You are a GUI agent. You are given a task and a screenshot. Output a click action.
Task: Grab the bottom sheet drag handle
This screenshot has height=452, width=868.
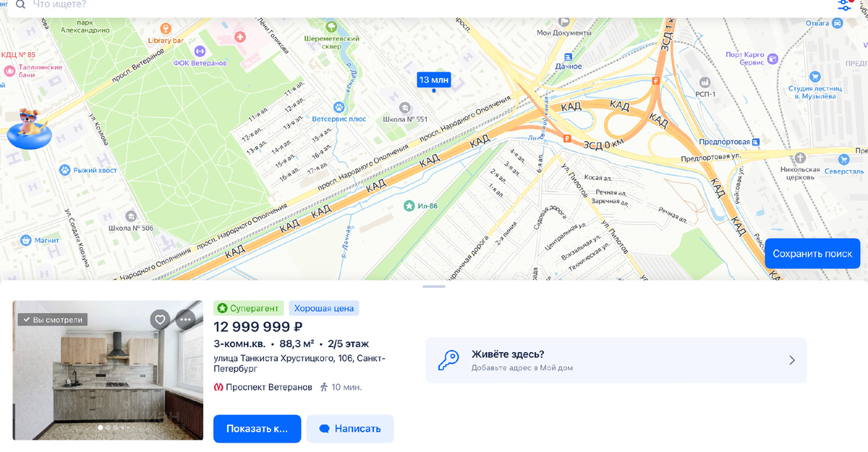coord(434,286)
